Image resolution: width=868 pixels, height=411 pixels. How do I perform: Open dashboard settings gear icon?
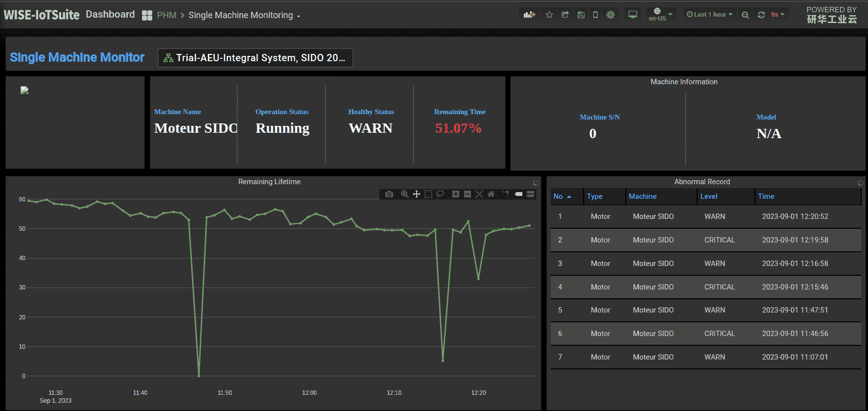pyautogui.click(x=610, y=15)
